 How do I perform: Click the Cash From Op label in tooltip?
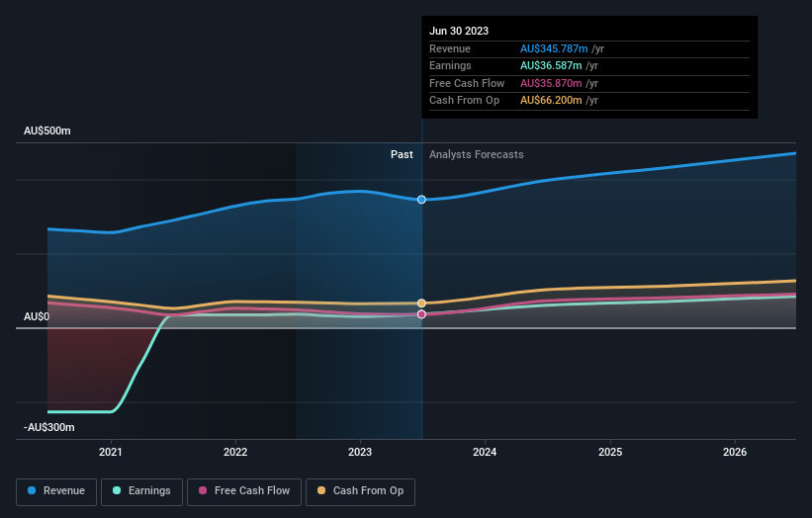point(465,101)
